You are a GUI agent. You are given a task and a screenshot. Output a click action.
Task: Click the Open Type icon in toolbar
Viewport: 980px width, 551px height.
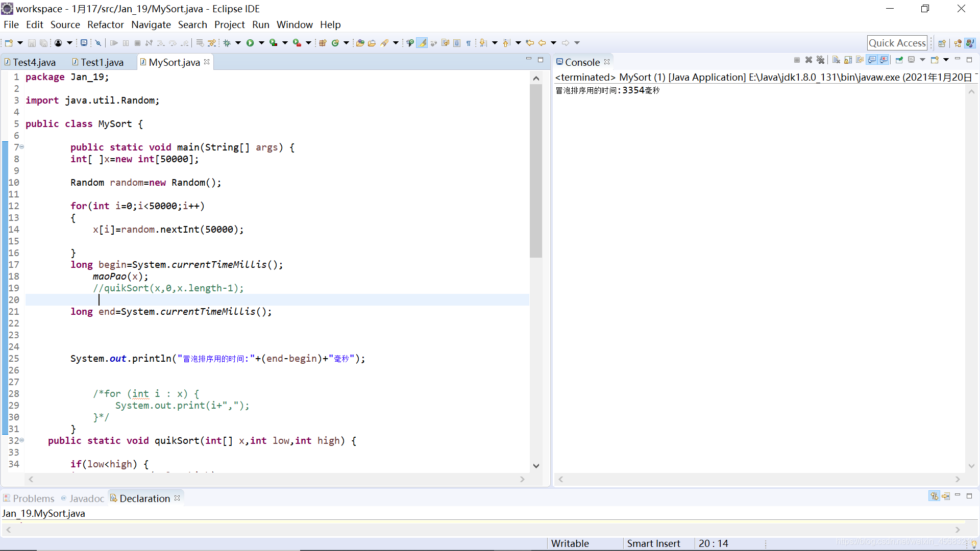[x=360, y=43]
